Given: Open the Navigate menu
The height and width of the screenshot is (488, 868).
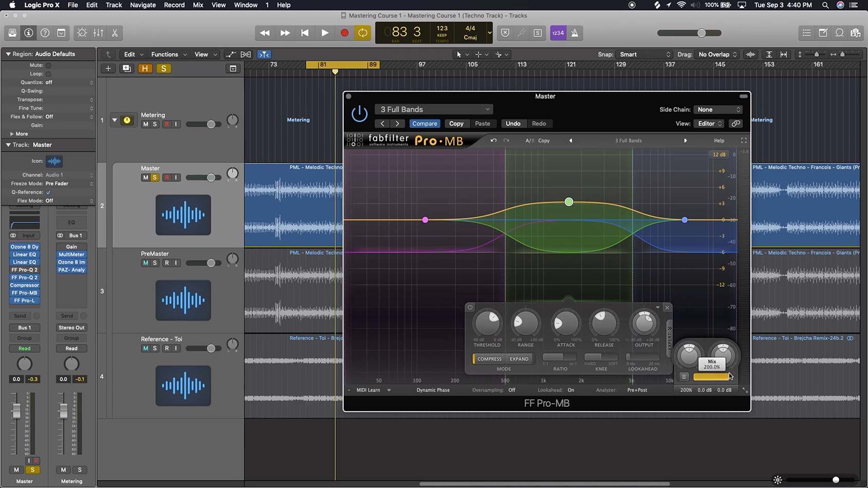Looking at the screenshot, I should point(143,5).
